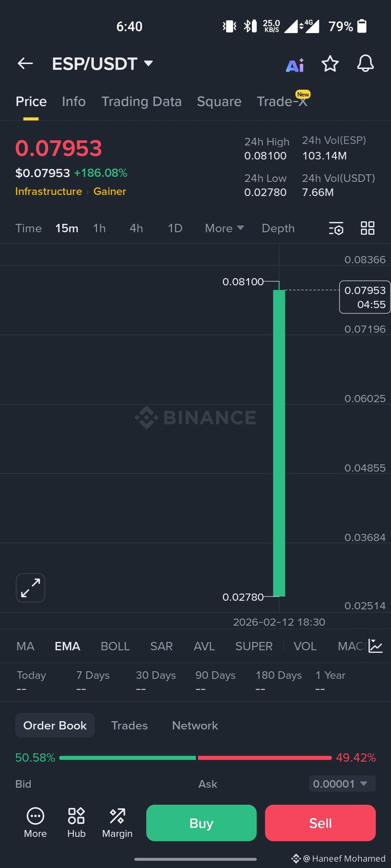The width and height of the screenshot is (391, 868).
Task: Toggle the SAR indicator
Action: 161,646
